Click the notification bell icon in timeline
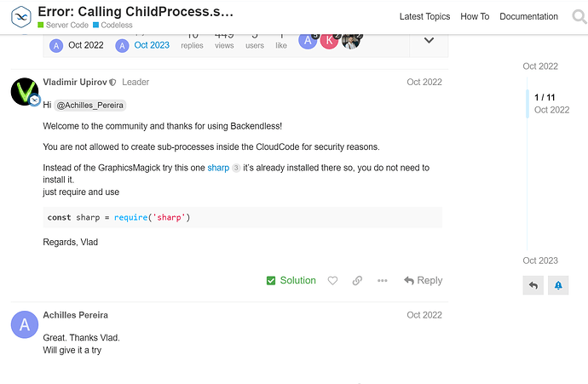The image size is (588, 384). pos(558,285)
